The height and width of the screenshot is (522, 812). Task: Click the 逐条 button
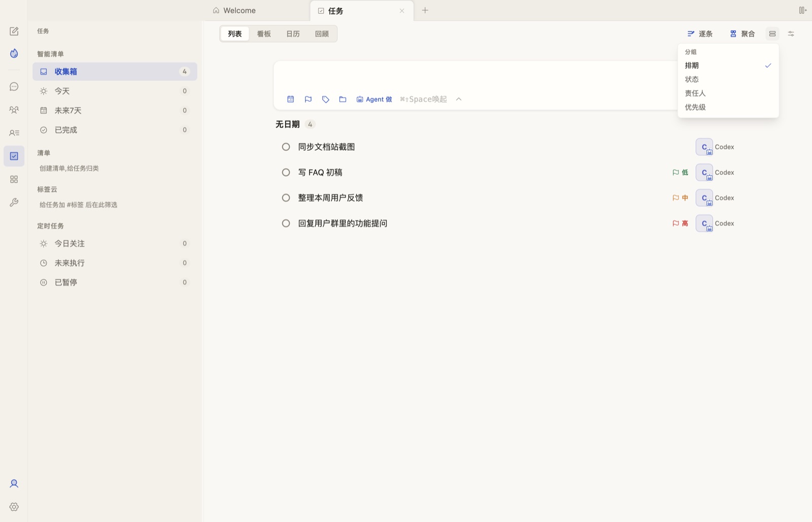[700, 34]
